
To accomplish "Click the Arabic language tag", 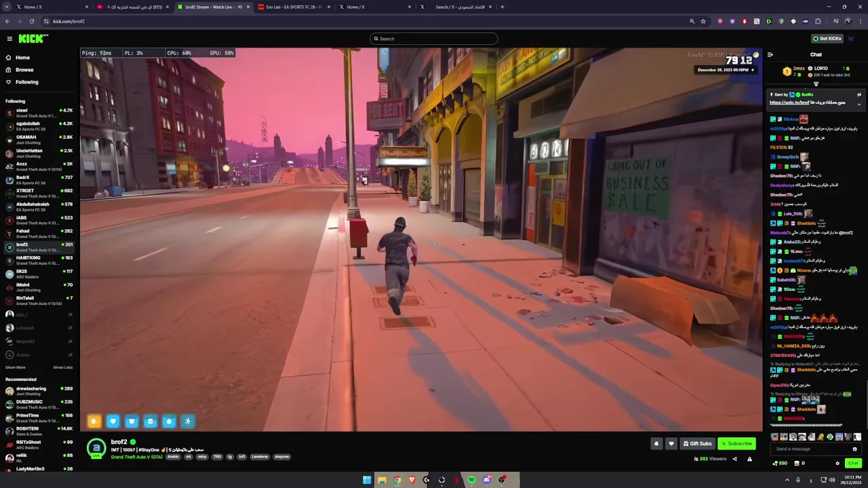I will coord(174,457).
